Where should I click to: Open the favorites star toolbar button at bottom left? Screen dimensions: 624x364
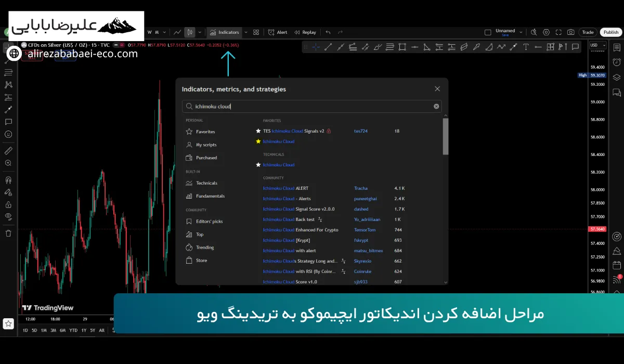tap(8, 323)
